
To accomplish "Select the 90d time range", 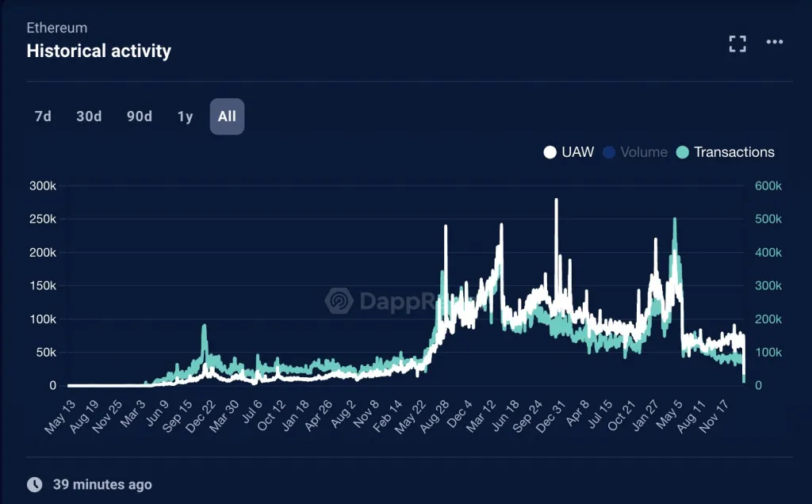I will tap(139, 116).
